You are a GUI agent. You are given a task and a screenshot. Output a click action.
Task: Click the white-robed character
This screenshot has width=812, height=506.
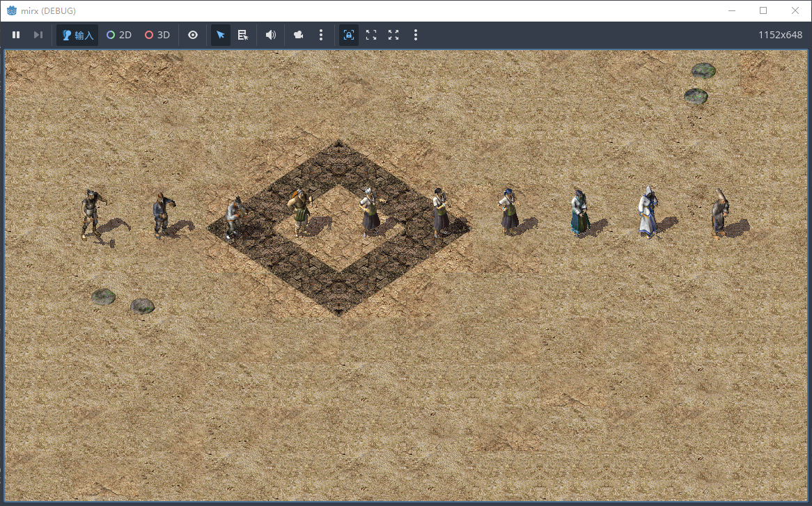point(648,212)
